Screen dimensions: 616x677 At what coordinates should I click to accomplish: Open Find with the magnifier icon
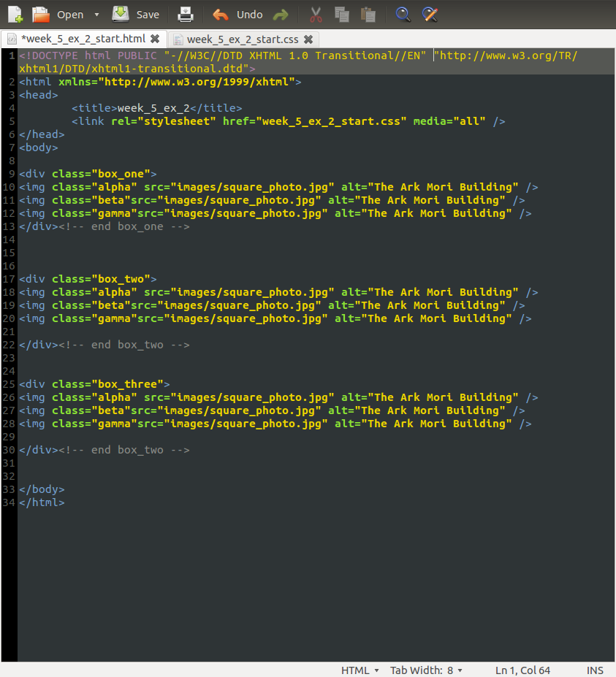(403, 15)
